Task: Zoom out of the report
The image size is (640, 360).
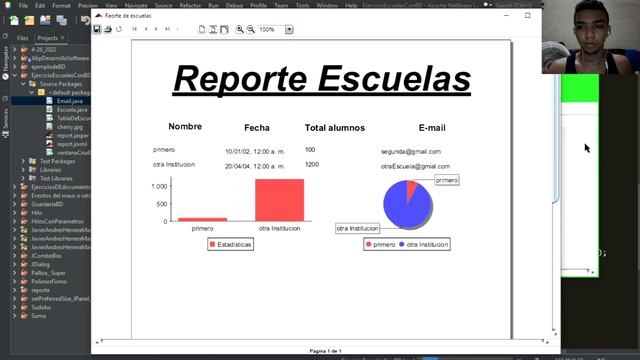Action: point(251,29)
